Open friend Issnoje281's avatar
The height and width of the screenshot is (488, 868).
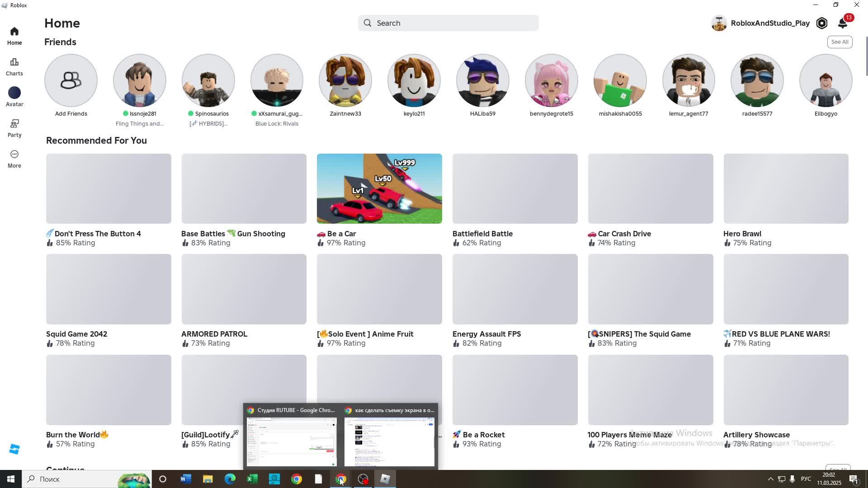(139, 80)
